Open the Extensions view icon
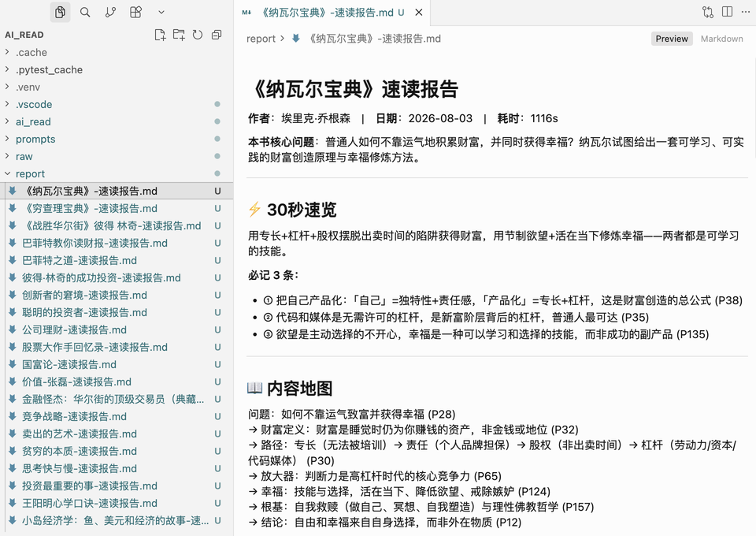This screenshot has width=756, height=536. pyautogui.click(x=136, y=12)
